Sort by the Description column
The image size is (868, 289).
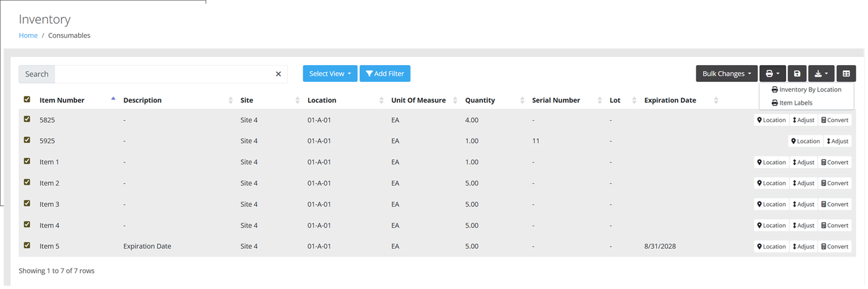[x=143, y=100]
